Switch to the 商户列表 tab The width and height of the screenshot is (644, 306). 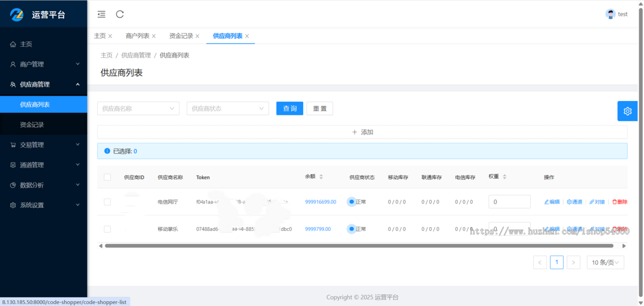(x=137, y=36)
